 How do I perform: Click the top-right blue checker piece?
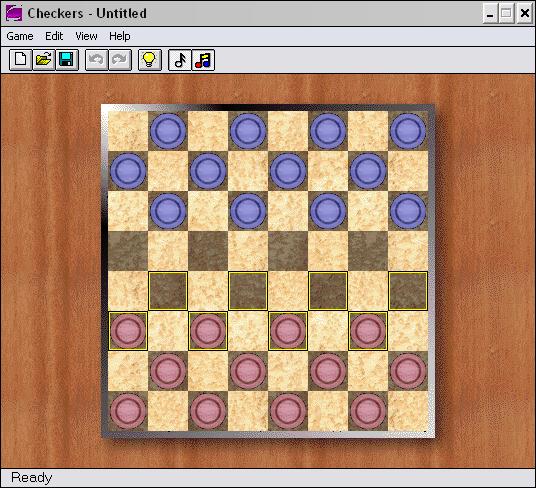pos(408,131)
